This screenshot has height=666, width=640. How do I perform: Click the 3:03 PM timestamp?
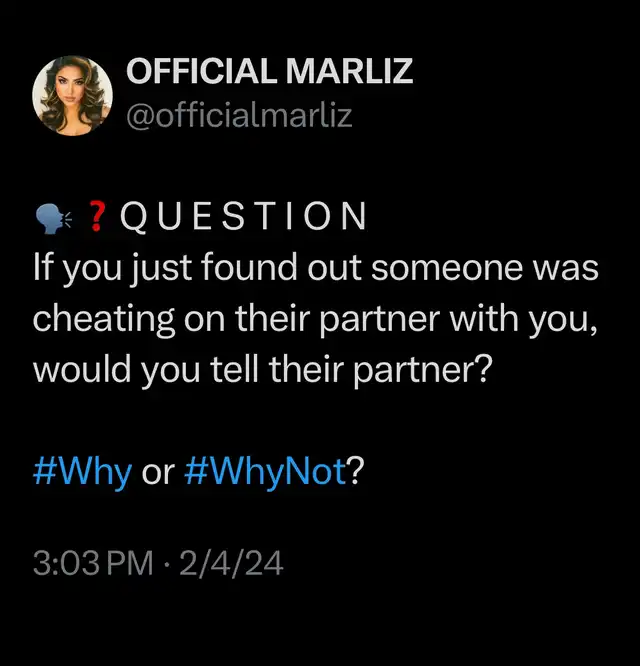pos(93,563)
